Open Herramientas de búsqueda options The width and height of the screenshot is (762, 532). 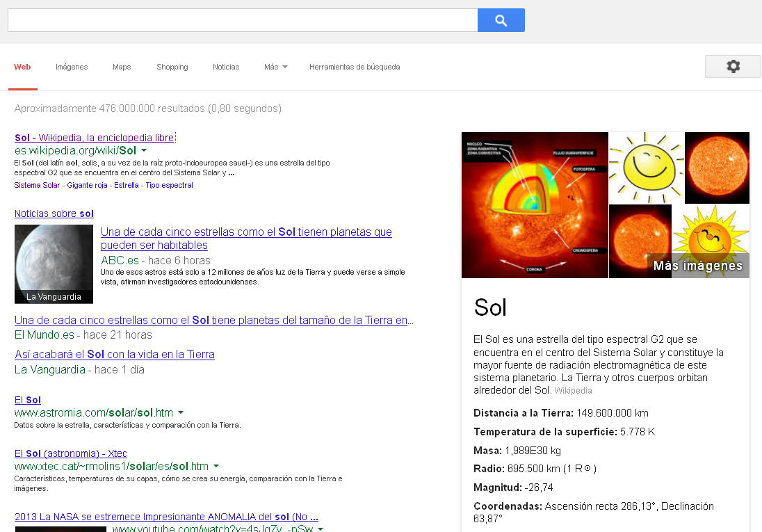(x=355, y=67)
